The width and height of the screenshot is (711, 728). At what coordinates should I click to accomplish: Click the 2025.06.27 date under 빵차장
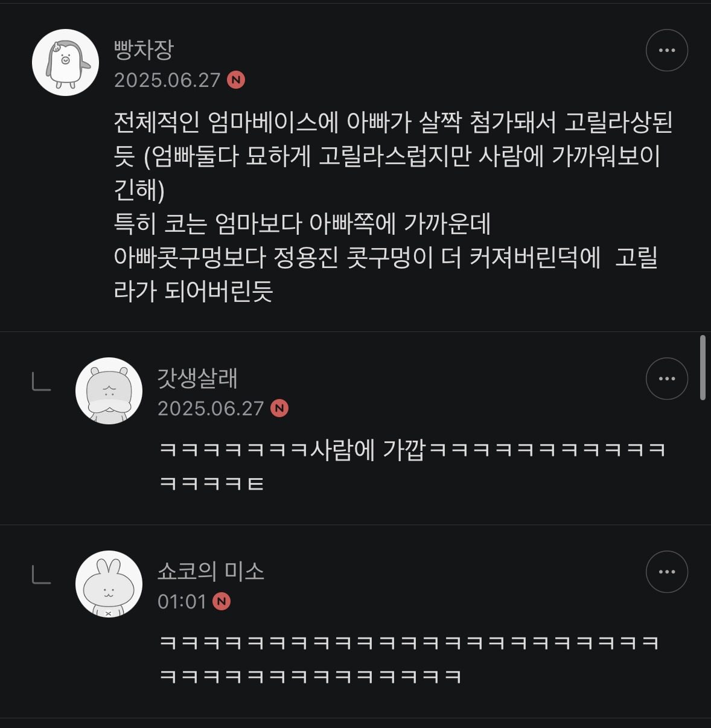point(167,80)
